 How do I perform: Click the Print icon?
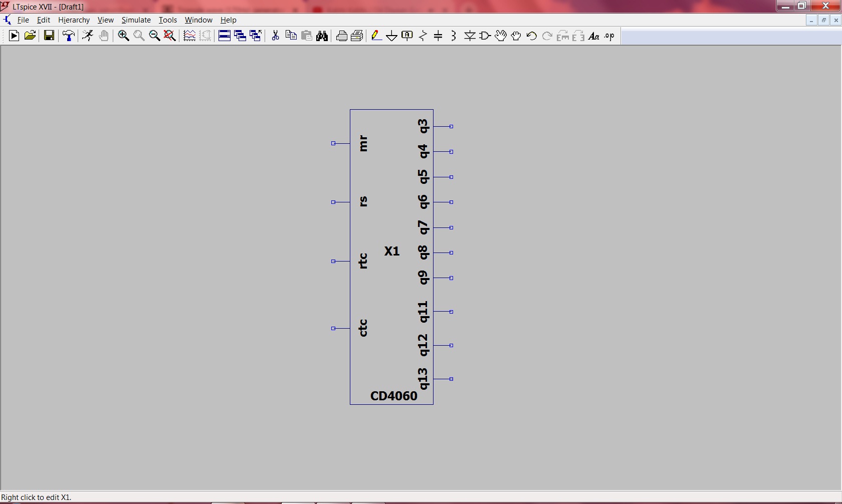click(342, 36)
